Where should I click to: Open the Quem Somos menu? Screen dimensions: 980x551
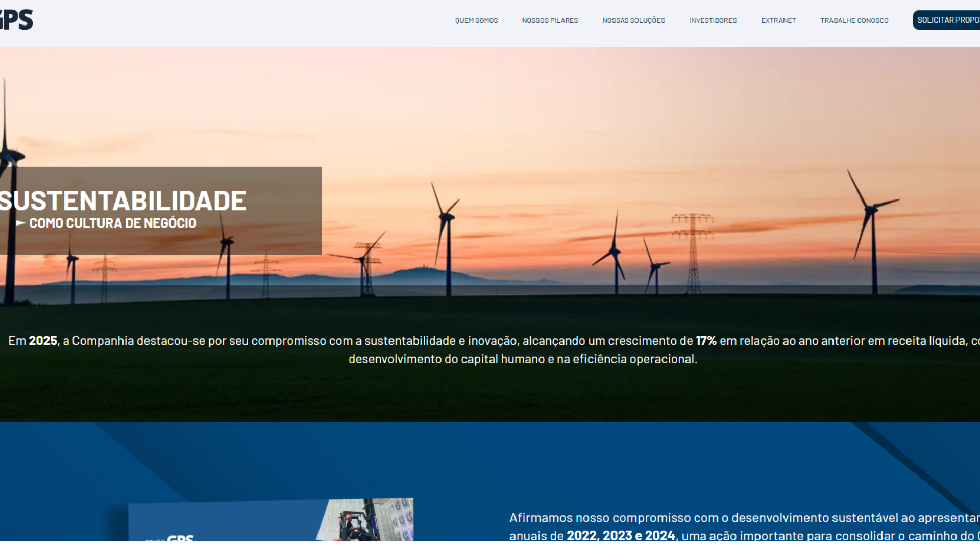click(x=476, y=21)
